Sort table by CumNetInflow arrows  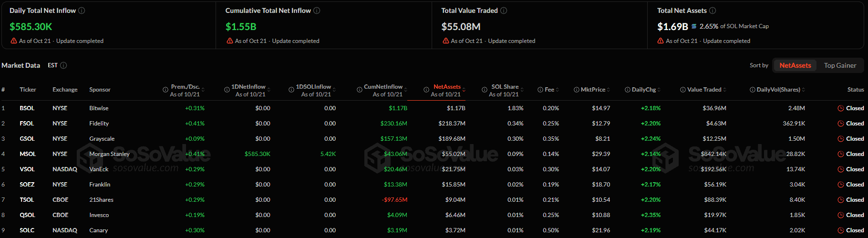click(x=406, y=90)
